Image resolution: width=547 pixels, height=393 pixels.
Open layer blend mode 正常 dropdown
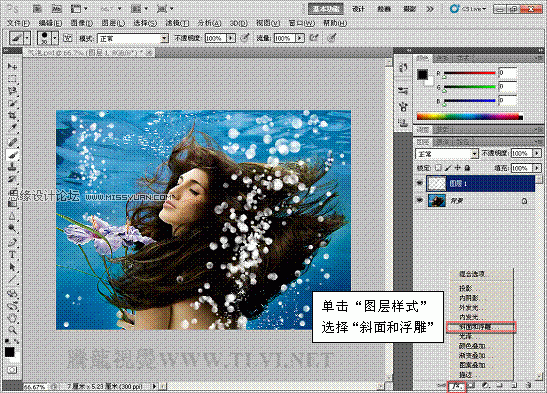click(x=447, y=154)
